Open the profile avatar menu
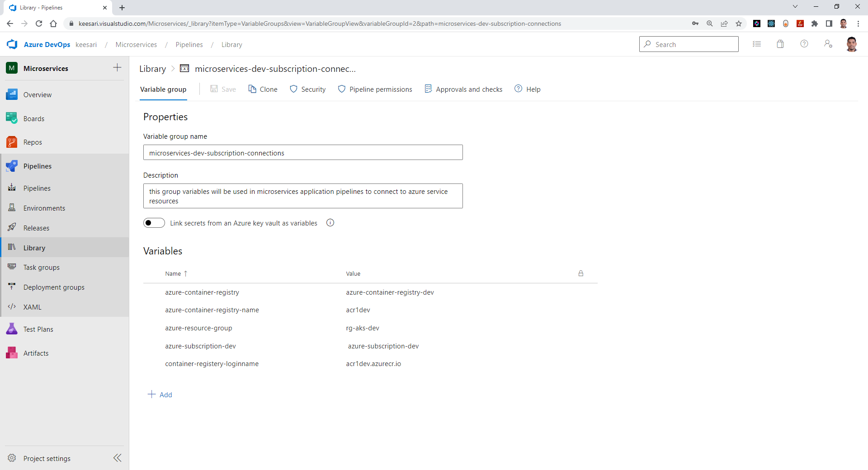Image resolution: width=868 pixels, height=470 pixels. coord(852,44)
